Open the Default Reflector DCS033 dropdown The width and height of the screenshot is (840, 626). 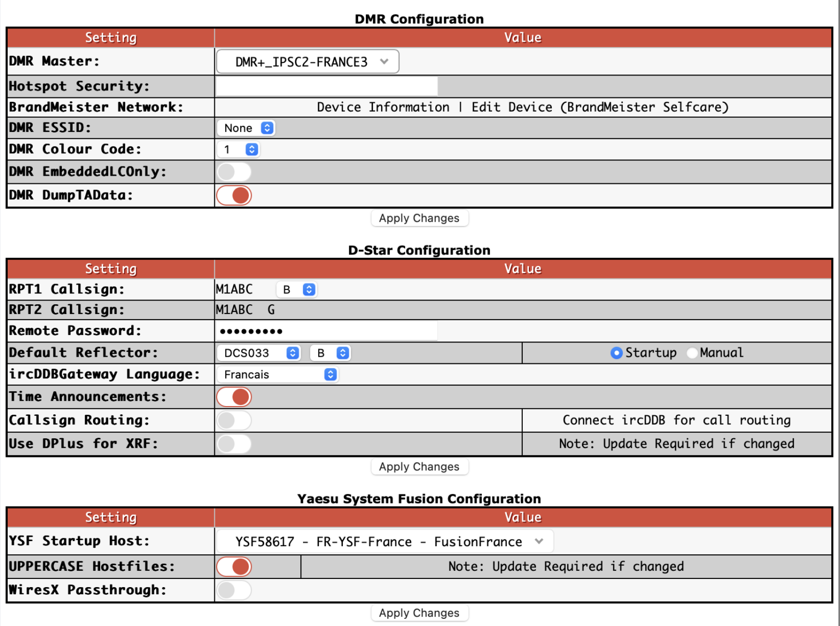click(259, 352)
